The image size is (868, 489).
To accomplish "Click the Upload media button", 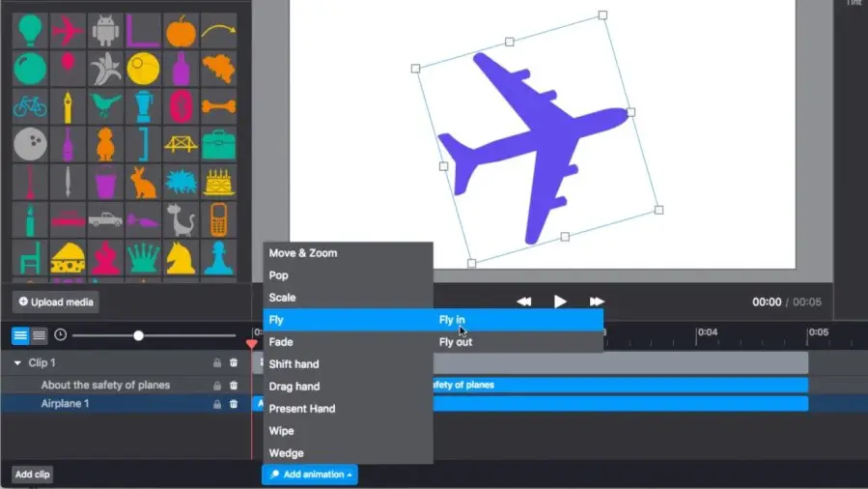I will [x=56, y=302].
